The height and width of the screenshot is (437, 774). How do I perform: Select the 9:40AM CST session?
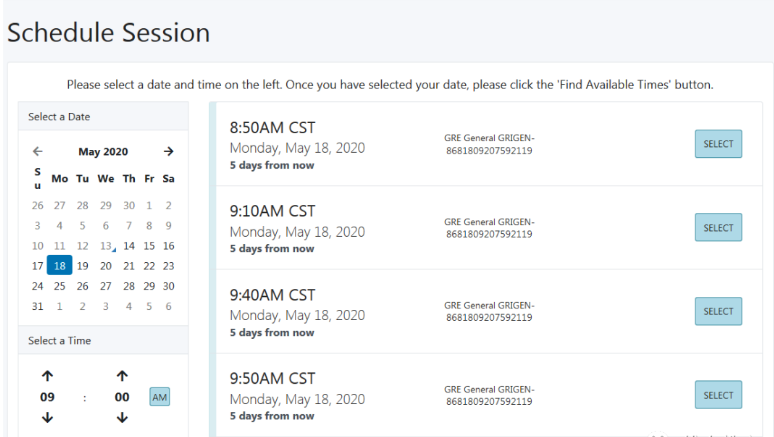coord(718,311)
